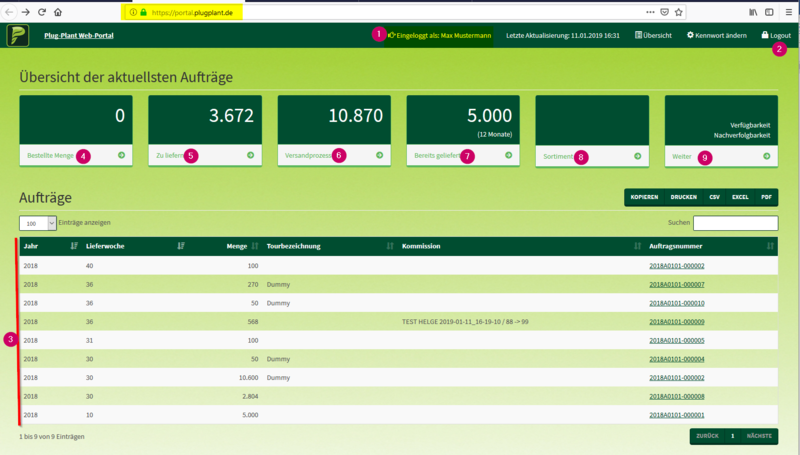Click the Suchen search field

coord(735,222)
